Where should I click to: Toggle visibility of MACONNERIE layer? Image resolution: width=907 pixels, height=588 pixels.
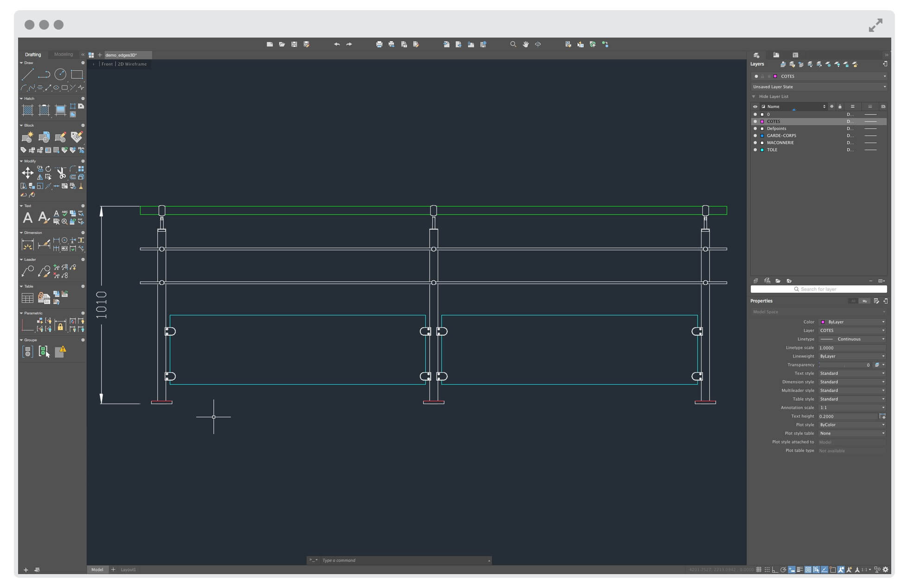[x=755, y=143]
